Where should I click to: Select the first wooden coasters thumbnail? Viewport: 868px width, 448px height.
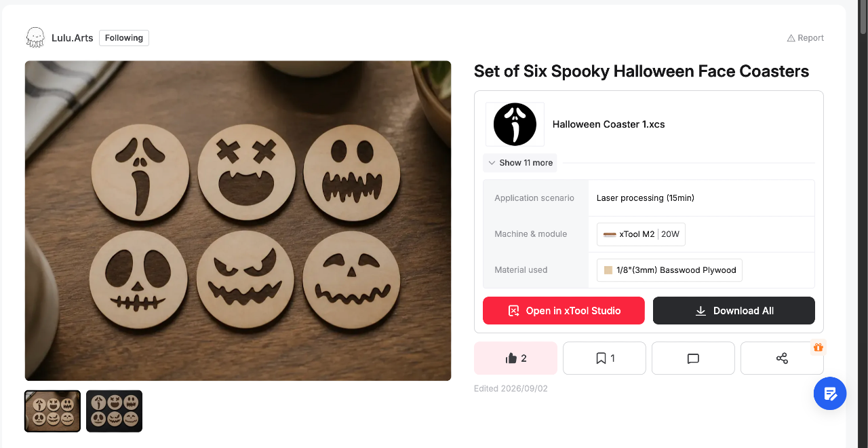pyautogui.click(x=53, y=411)
